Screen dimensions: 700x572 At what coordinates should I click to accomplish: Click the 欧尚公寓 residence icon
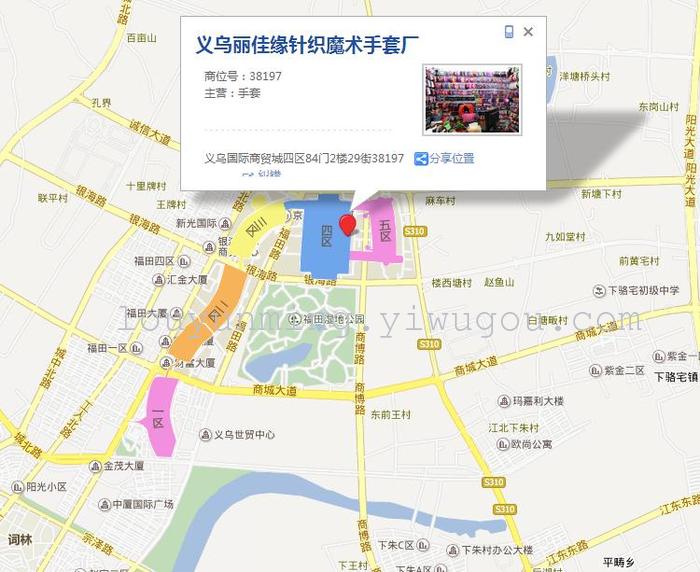503,444
